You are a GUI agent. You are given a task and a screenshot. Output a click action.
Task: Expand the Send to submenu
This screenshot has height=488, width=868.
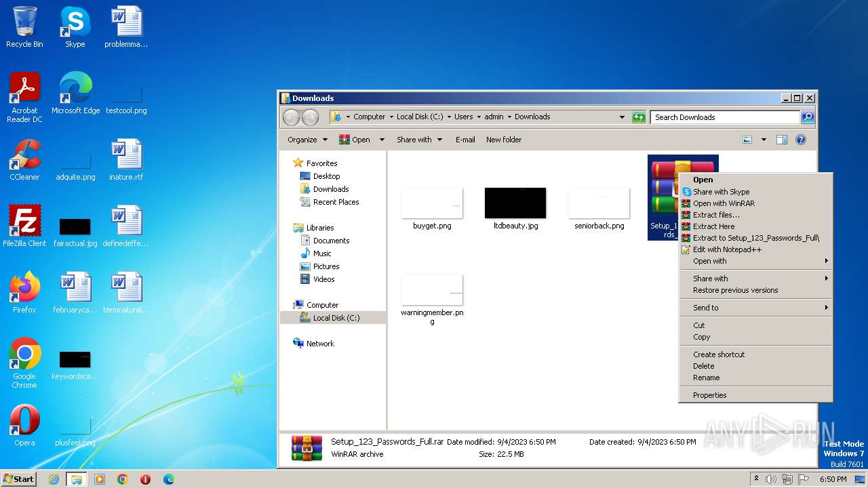coord(756,308)
